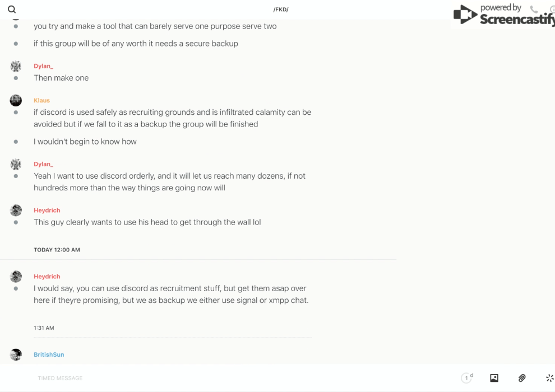Viewport: 555px width, 392px height.
Task: Click Heydrich's avatar above "This guy clearly" message
Action: coord(16,210)
